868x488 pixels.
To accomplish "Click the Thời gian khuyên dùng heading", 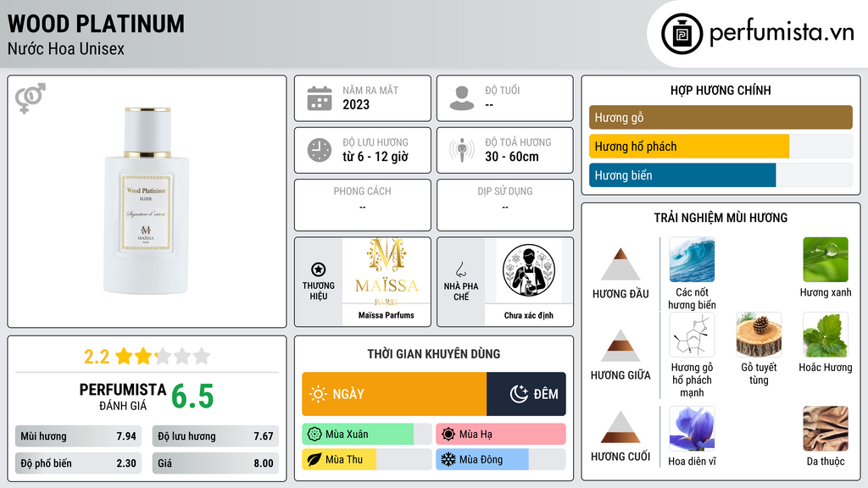I will pyautogui.click(x=434, y=353).
